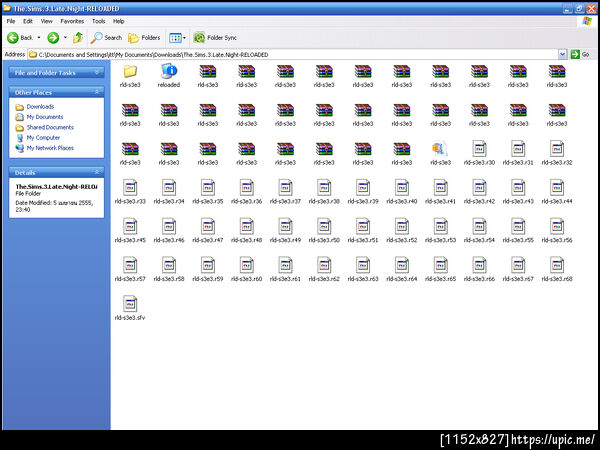Select the rld-s3e3.r66 file
600x450 pixels.
click(479, 270)
